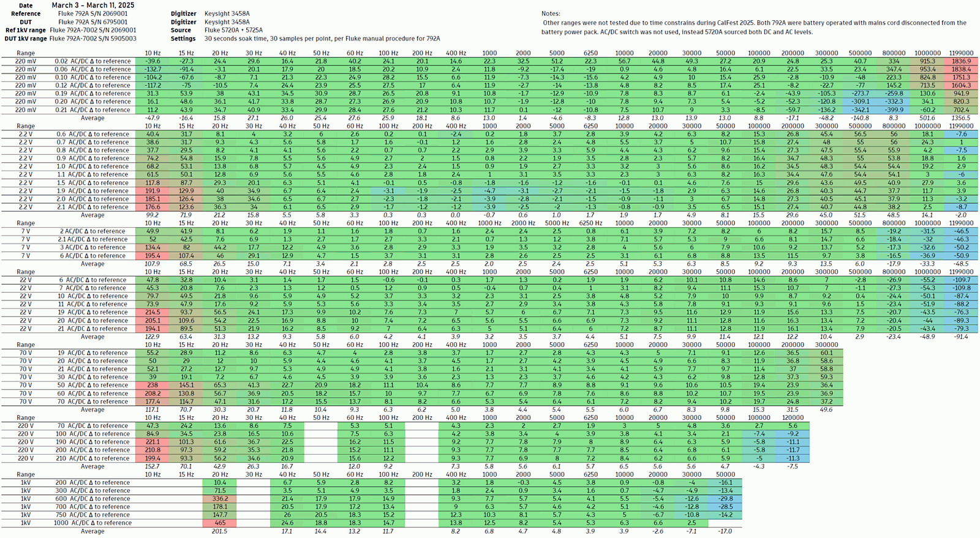Click the row label '750 AC/DC Δ to reference'
980x538 pixels.
point(92,515)
